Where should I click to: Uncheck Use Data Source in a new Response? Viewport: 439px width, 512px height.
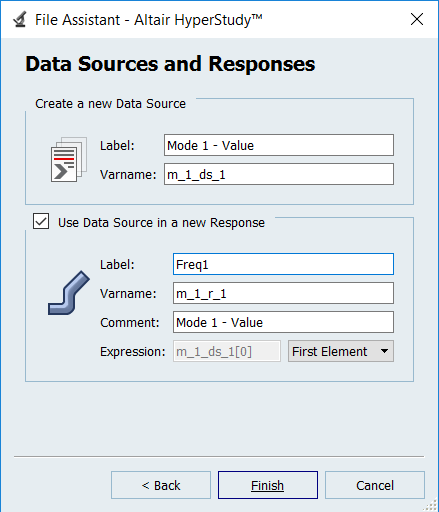point(41,222)
